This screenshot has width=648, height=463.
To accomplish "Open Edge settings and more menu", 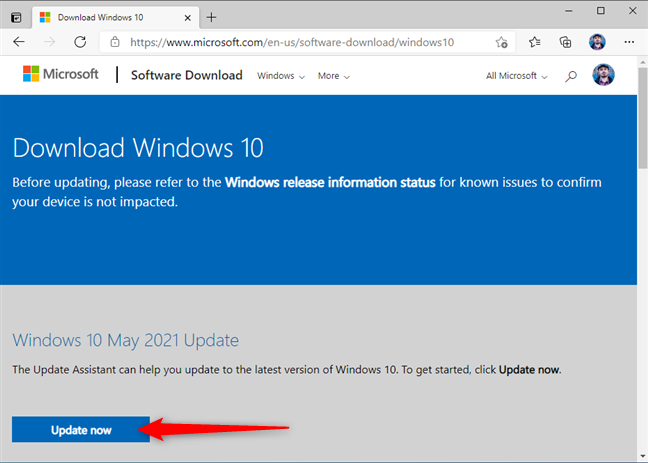I will [627, 42].
